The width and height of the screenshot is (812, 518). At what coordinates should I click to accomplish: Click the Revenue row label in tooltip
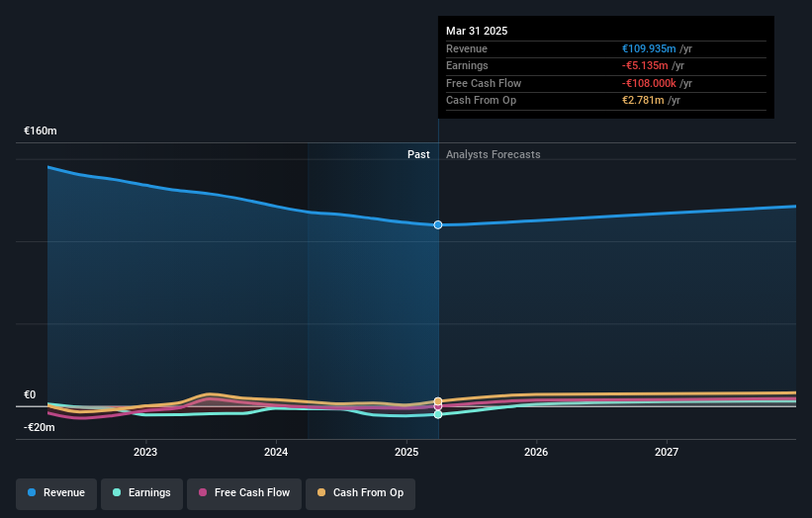coord(467,48)
